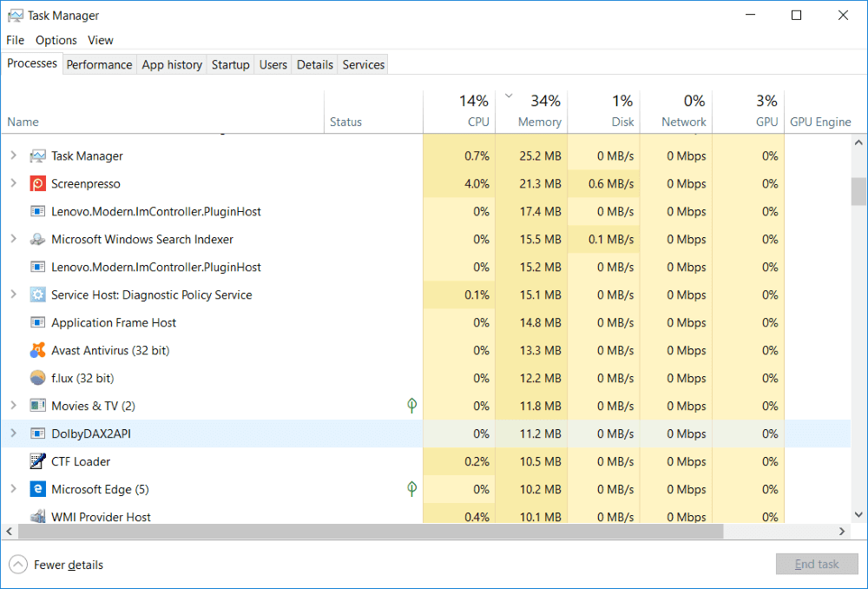868x589 pixels.
Task: Expand the Movies & TV (2) group
Action: pyautogui.click(x=14, y=405)
